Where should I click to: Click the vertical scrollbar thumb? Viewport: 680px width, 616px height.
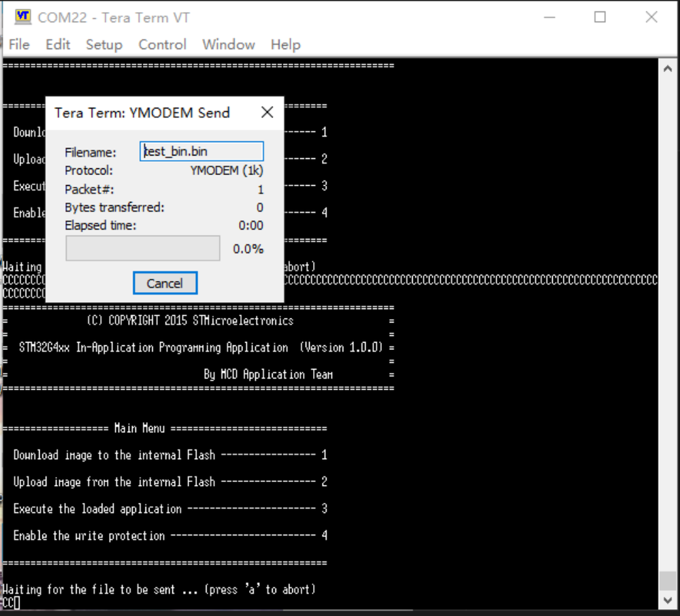pyautogui.click(x=668, y=581)
